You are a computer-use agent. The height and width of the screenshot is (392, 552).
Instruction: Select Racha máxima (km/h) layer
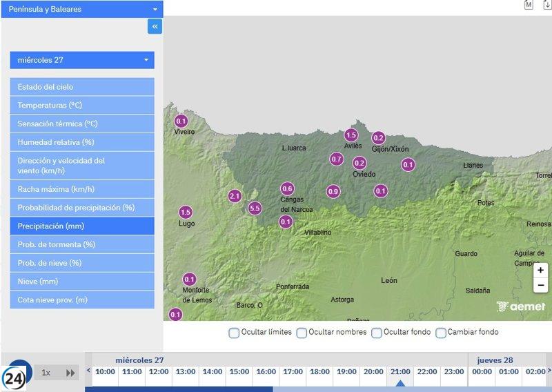click(x=82, y=189)
